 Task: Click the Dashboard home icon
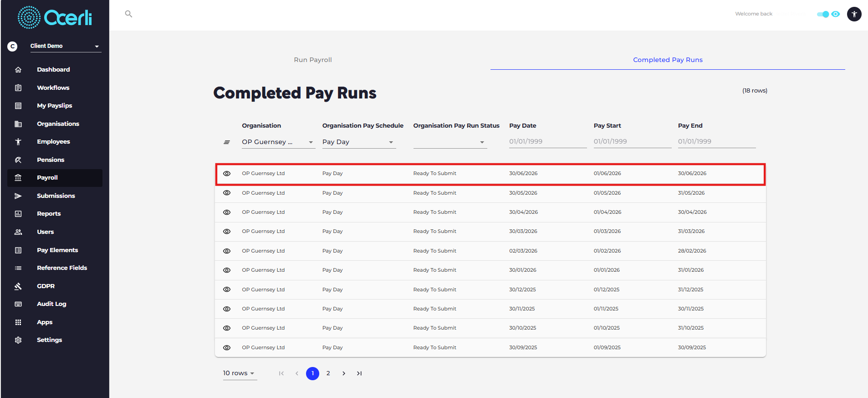18,70
